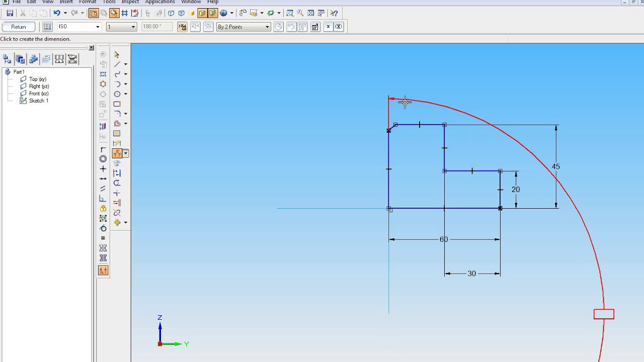Close the EdgeBar panel
Screen dimensions: 644x362
coord(91,48)
